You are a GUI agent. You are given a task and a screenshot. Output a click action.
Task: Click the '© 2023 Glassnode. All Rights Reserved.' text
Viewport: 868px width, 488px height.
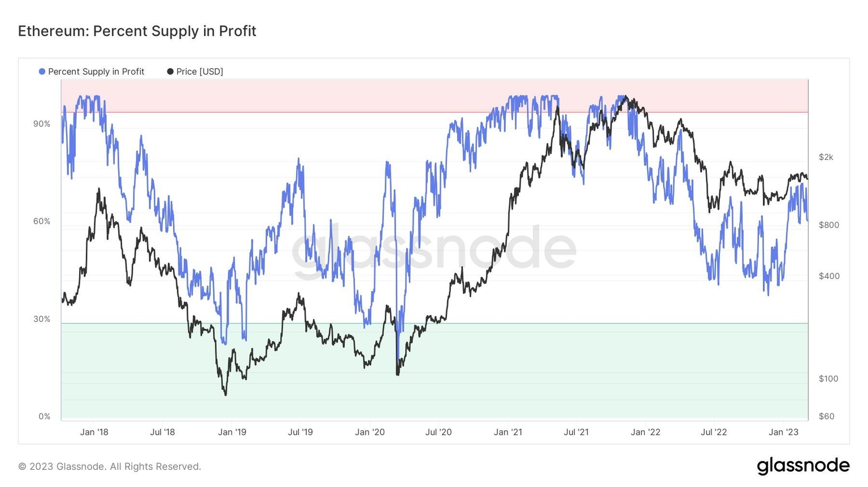(110, 467)
